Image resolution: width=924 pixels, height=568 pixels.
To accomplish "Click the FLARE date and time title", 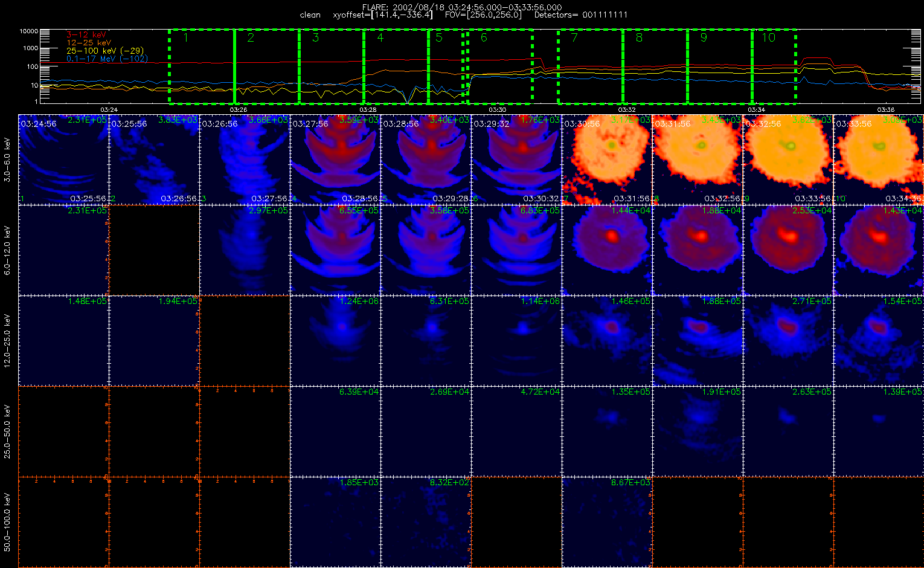I will point(462,7).
